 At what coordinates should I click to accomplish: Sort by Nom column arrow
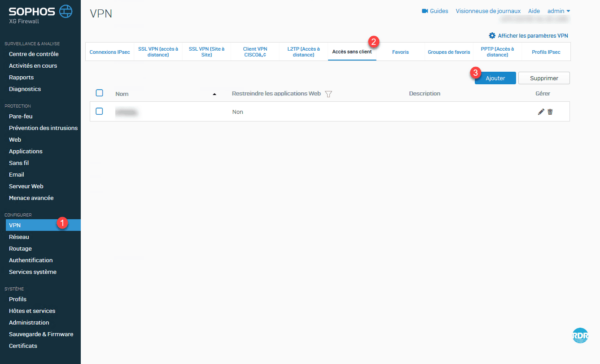pyautogui.click(x=214, y=94)
